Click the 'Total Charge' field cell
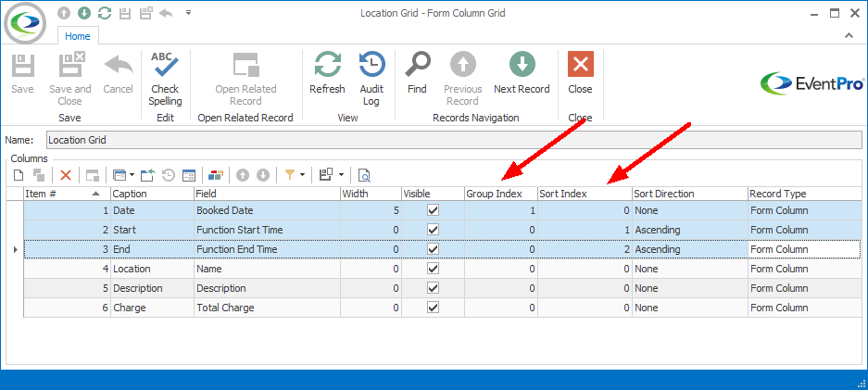Screen dimensions: 868x390 [x=268, y=308]
